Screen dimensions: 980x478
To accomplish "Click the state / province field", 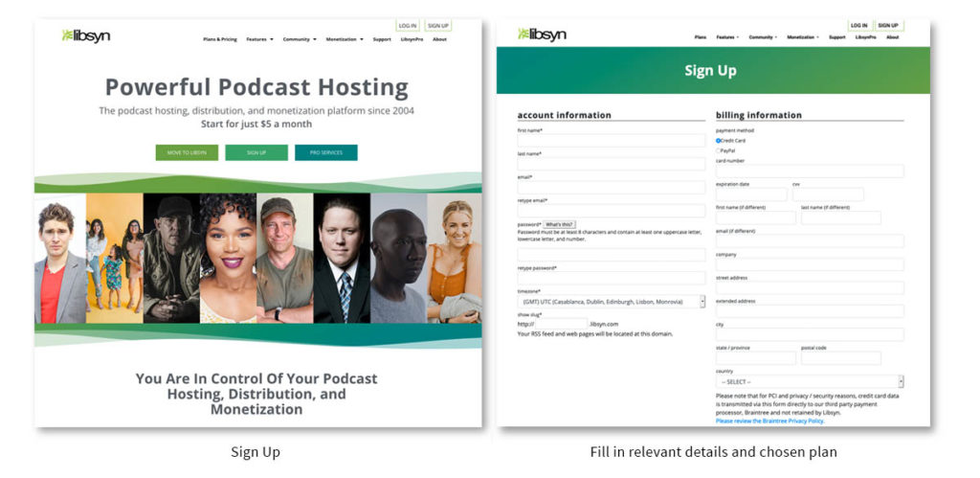I will point(756,358).
